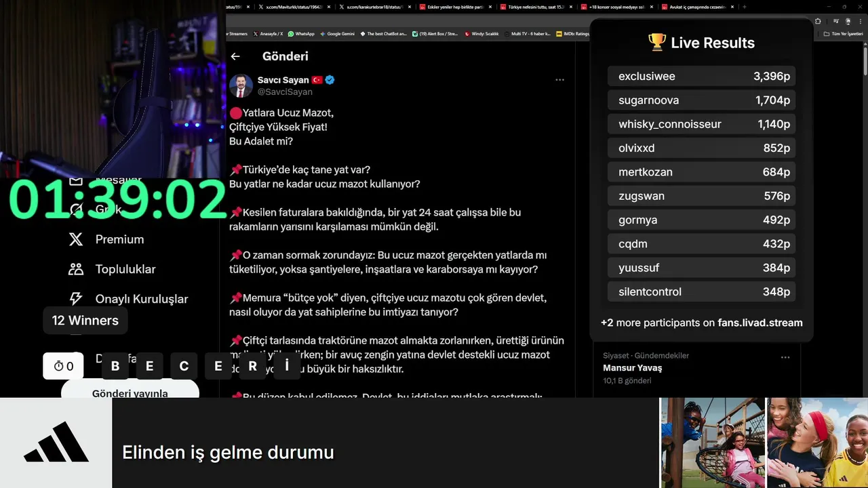Click the letter B tile

(115, 366)
